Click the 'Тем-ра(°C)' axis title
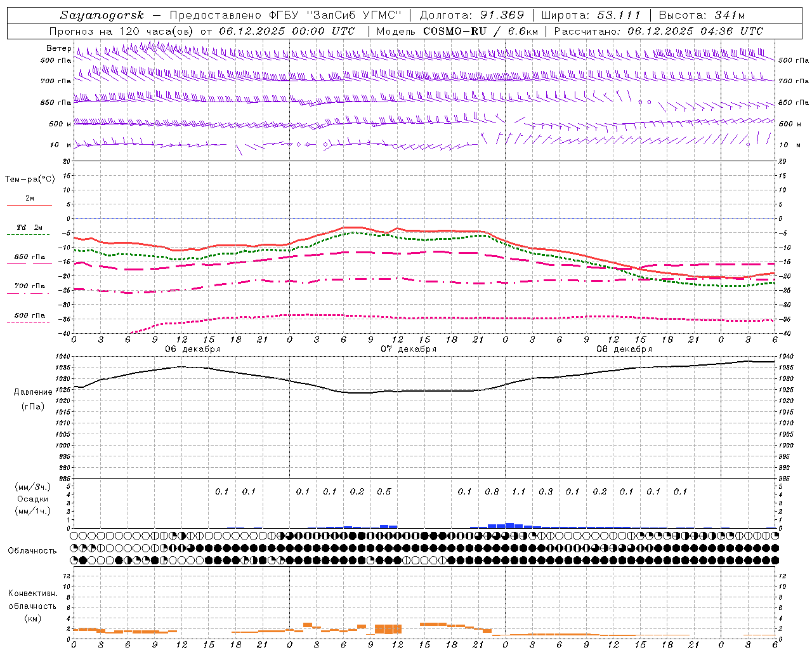The image size is (812, 650). (x=30, y=180)
